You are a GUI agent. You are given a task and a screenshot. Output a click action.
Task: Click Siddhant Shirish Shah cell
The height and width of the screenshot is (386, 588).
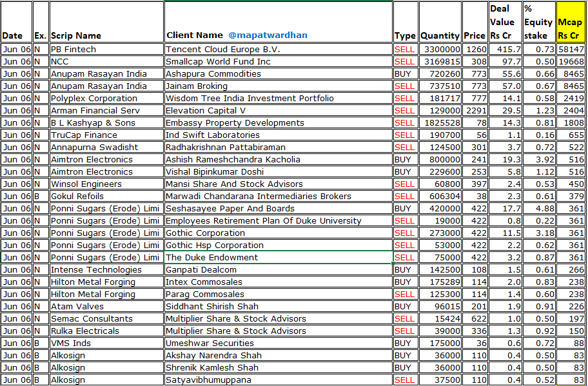pos(279,307)
